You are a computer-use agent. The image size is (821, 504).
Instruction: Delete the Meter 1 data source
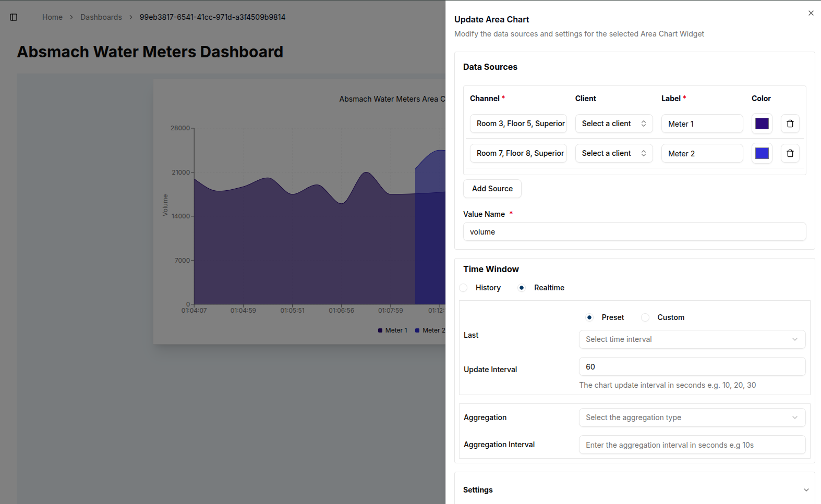pyautogui.click(x=790, y=124)
